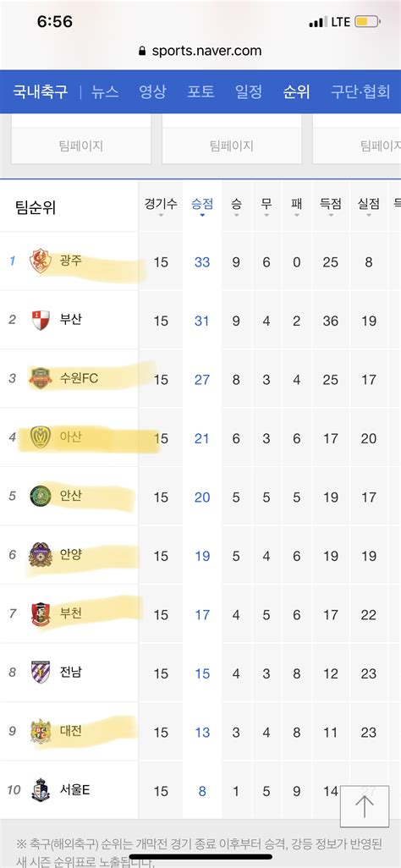Select the 수원FC team logo
Screen dimensions: 401x868
(41, 379)
